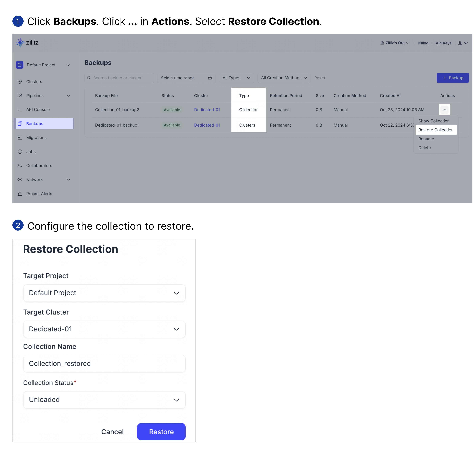Click the Clusters sidebar icon
Viewport: 476px width, 457px height.
tap(20, 82)
